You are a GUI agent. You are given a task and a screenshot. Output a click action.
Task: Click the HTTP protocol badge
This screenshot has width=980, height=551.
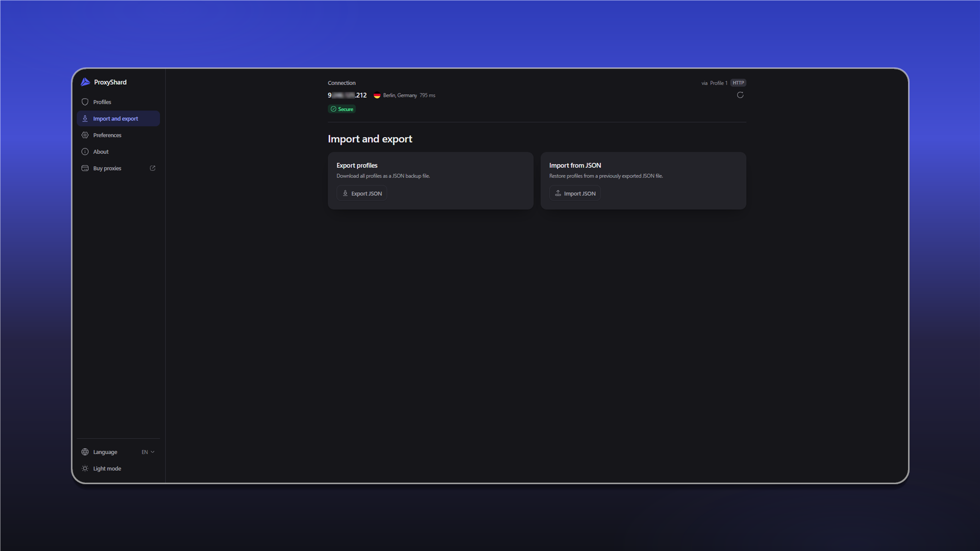click(738, 83)
